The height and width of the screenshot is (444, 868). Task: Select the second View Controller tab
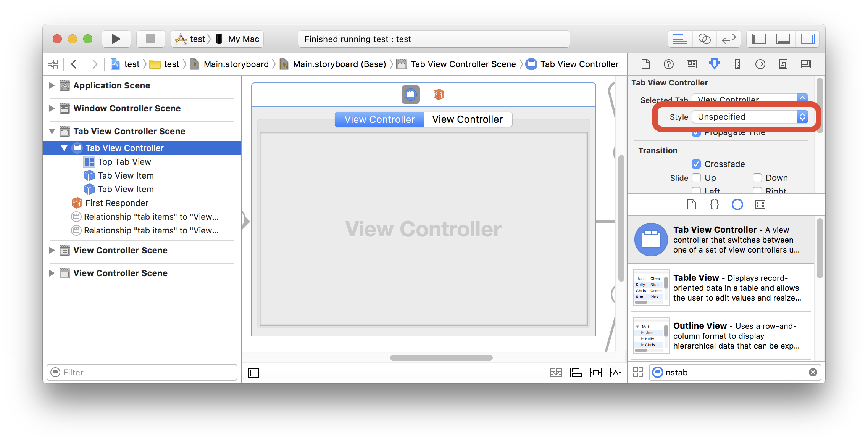(x=467, y=118)
